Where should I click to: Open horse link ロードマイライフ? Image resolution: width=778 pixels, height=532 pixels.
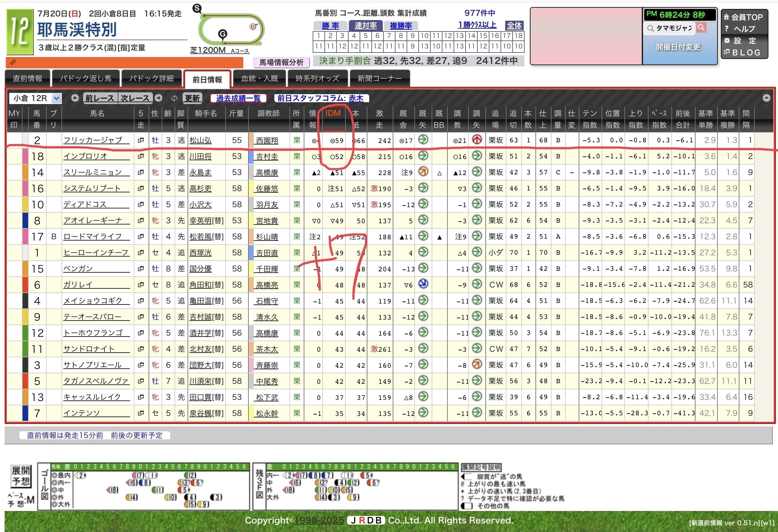tap(96, 237)
